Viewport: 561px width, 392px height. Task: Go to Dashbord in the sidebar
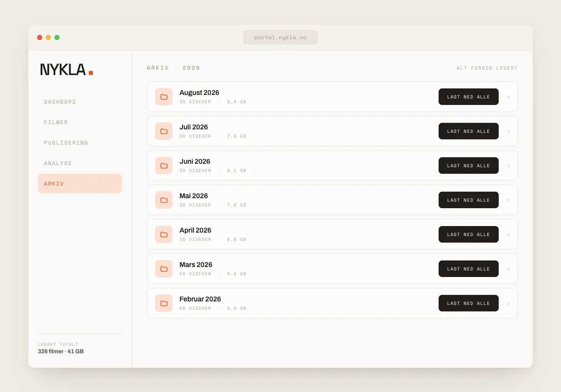click(x=80, y=102)
